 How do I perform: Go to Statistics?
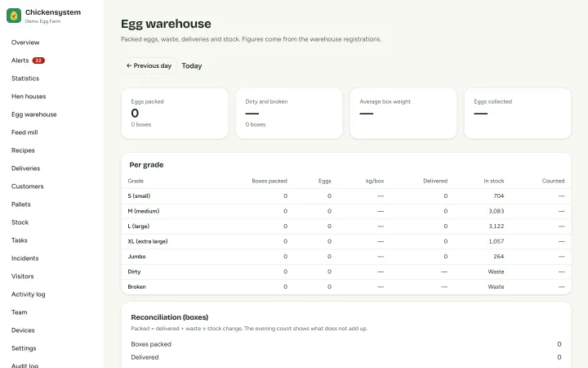tap(25, 79)
